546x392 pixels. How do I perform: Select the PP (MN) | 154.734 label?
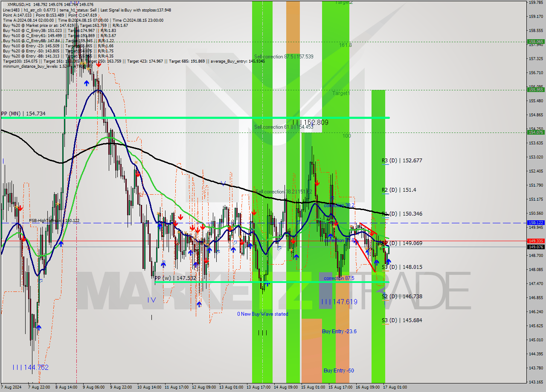[23, 113]
